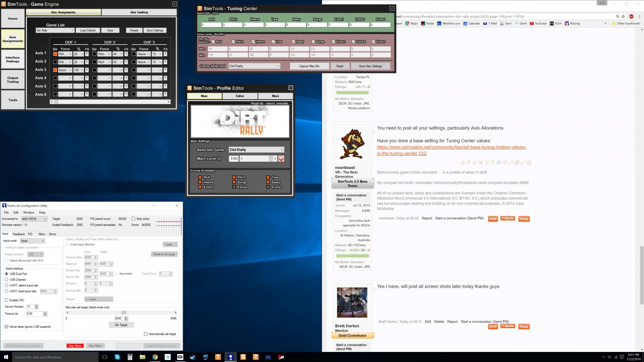Open Steam from the taskbar
The height and width of the screenshot is (362, 644).
193,357
